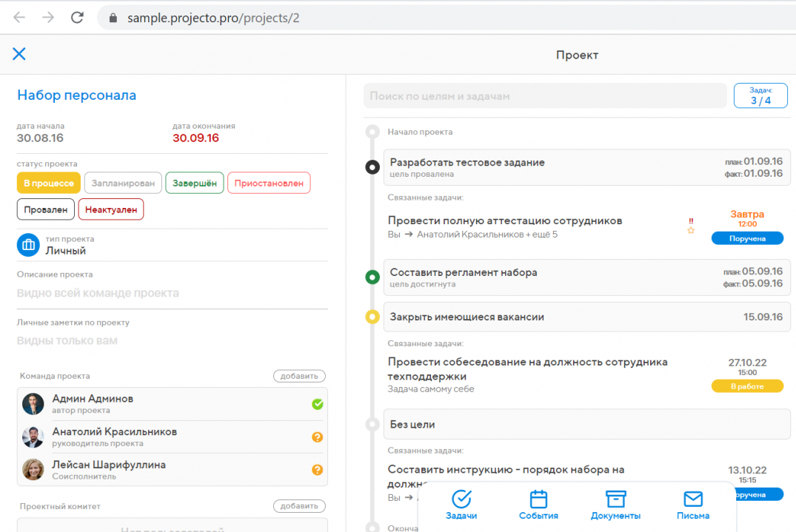Click the start date 30.08.16
The height and width of the screenshot is (532, 796).
click(40, 138)
